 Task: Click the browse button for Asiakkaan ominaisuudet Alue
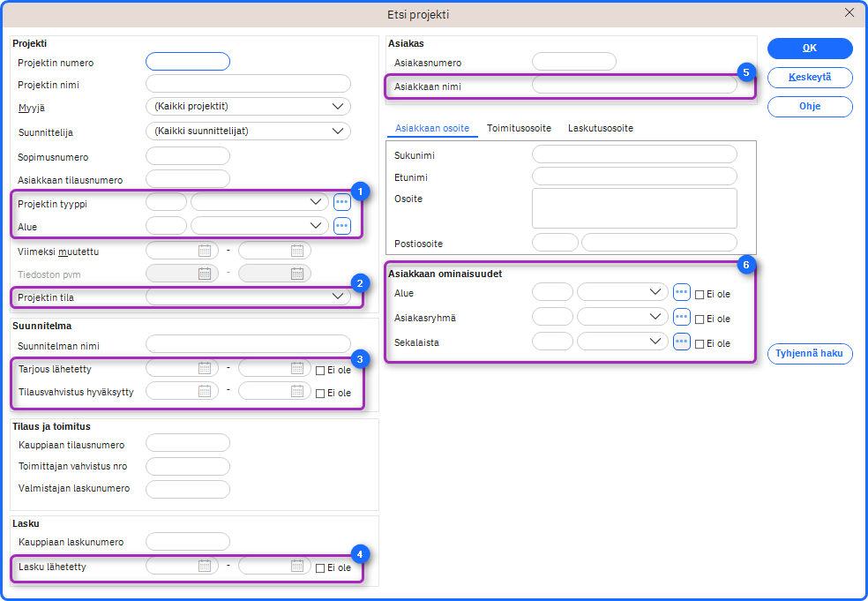pos(682,292)
